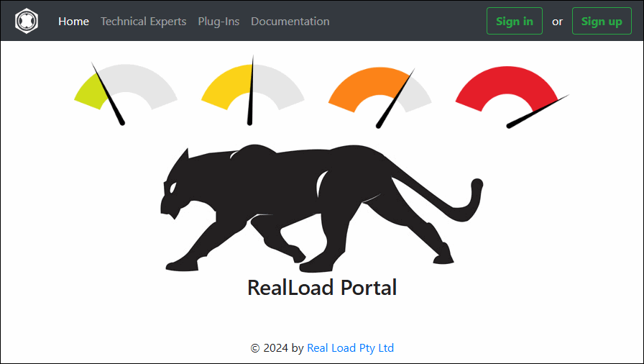
Task: Open the Technical Experts page
Action: click(143, 22)
